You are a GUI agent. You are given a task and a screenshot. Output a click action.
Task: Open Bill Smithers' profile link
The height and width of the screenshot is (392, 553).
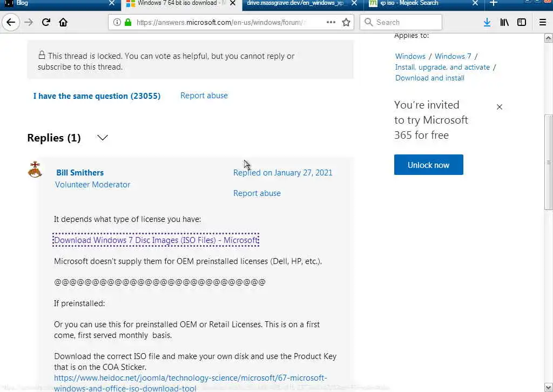click(x=80, y=172)
